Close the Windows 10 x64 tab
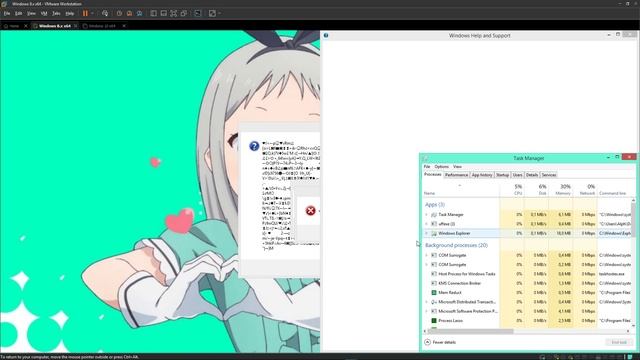The image size is (640, 360). pyautogui.click(x=124, y=26)
